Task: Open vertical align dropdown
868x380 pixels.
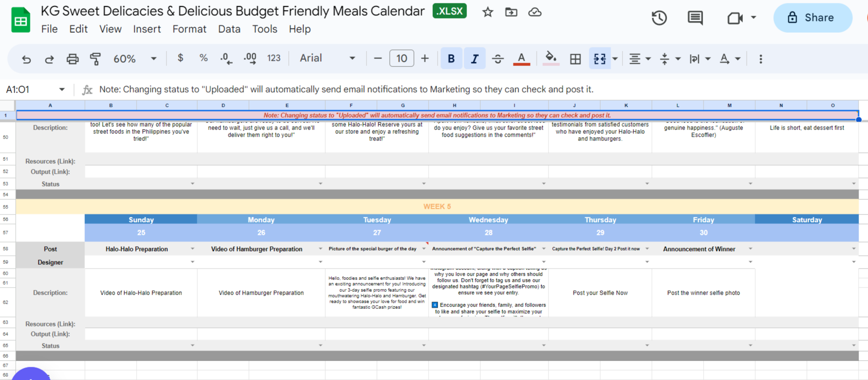Action: tap(670, 59)
